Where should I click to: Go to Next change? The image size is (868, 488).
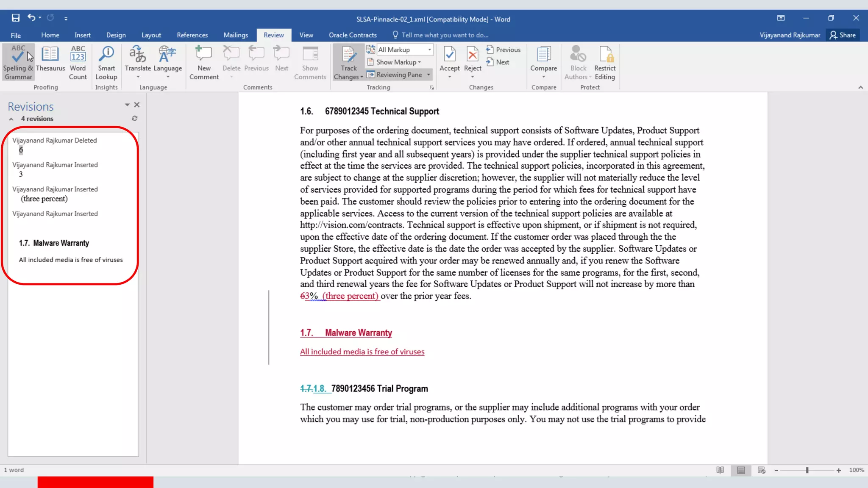tap(498, 62)
